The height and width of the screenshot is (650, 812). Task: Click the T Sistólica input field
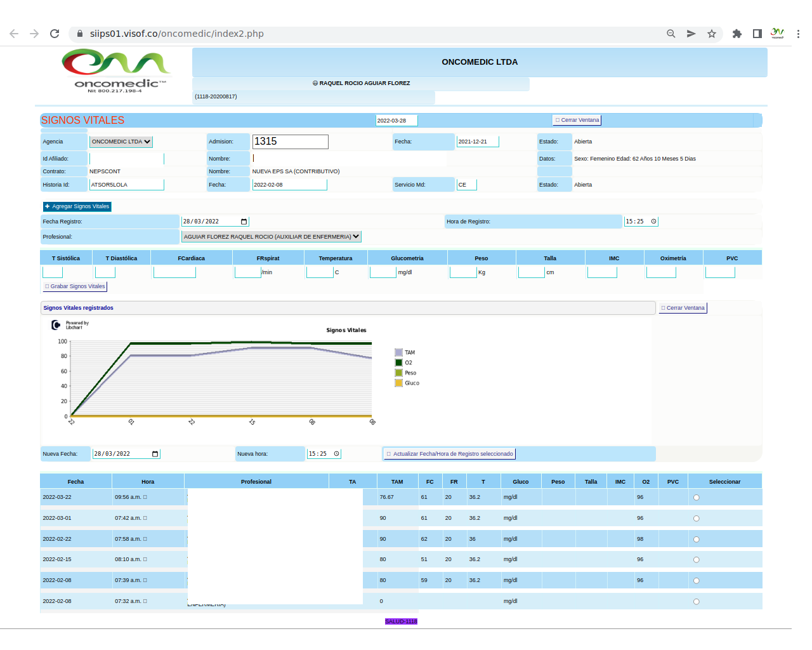coord(53,272)
